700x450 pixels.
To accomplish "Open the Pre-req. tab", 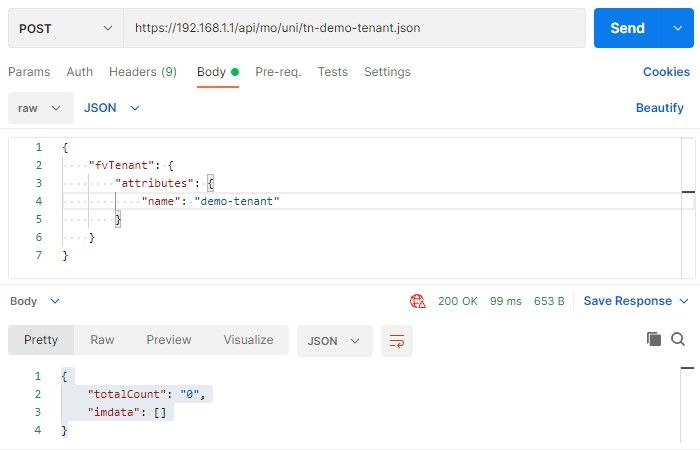I will [x=278, y=72].
